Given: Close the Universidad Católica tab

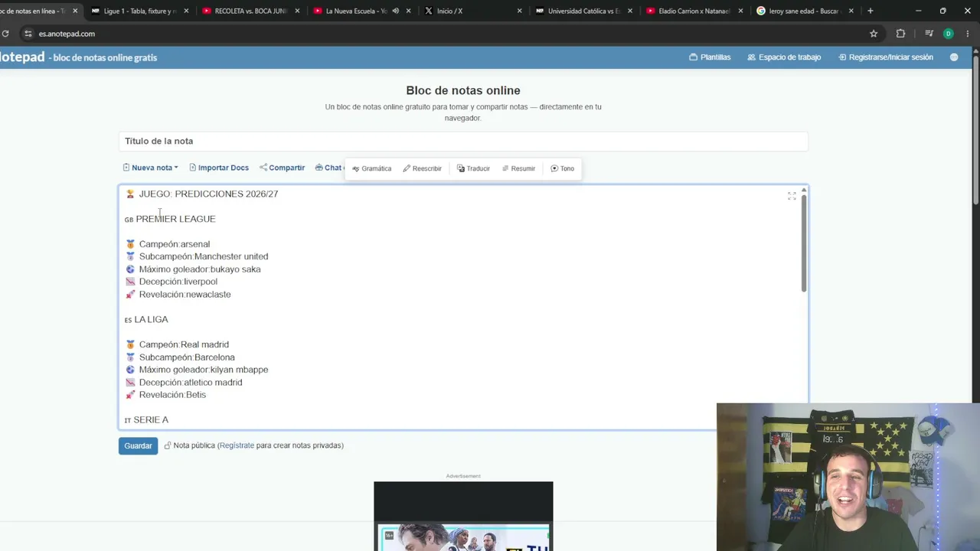Looking at the screenshot, I should (630, 11).
